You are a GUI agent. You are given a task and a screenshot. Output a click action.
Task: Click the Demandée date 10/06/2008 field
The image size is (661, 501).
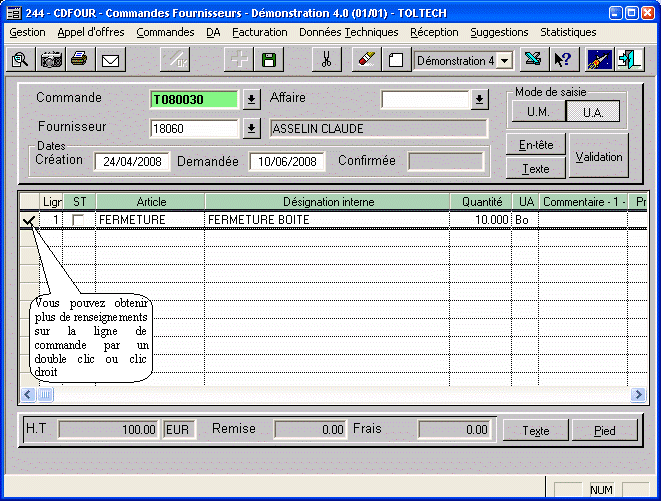point(287,162)
